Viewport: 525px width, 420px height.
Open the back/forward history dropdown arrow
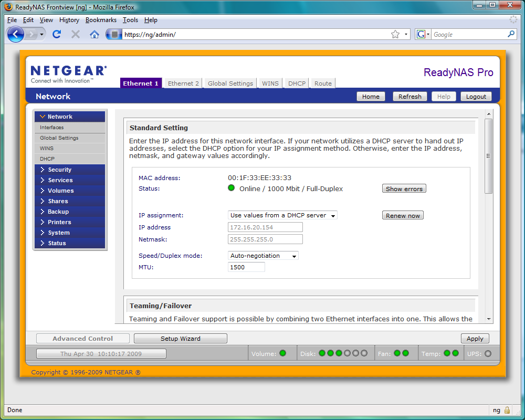(41, 34)
